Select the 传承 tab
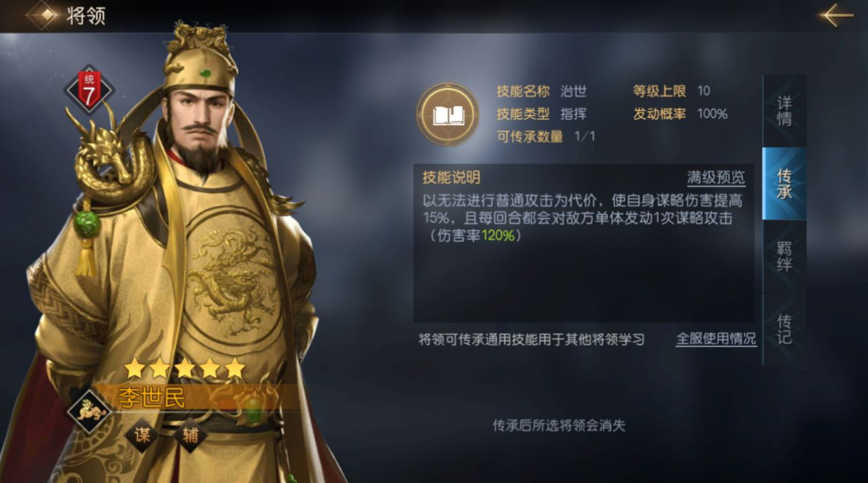868x483 pixels. [x=784, y=183]
